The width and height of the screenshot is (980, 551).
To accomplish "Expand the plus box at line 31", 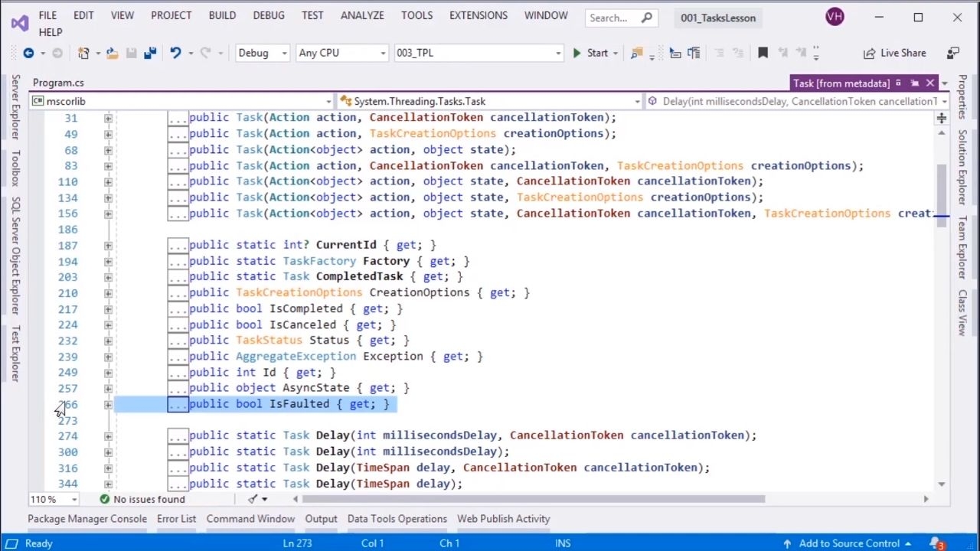I will tap(108, 119).
